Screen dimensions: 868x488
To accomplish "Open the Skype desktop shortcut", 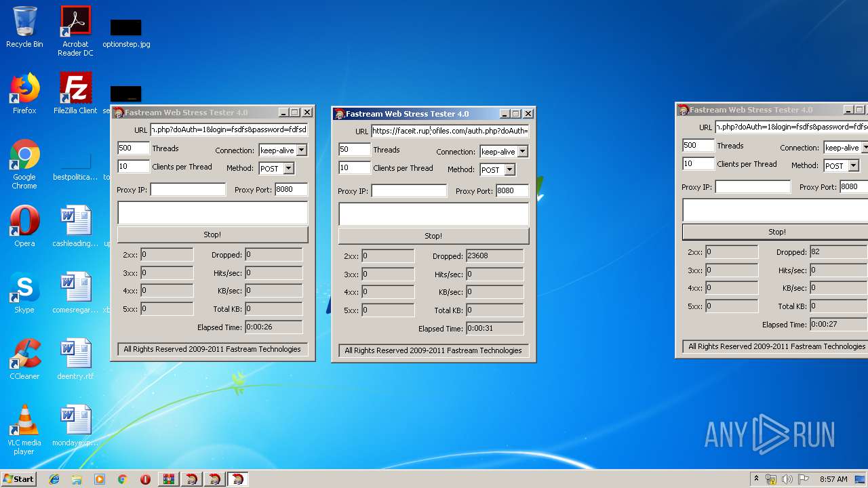I will pyautogui.click(x=24, y=293).
